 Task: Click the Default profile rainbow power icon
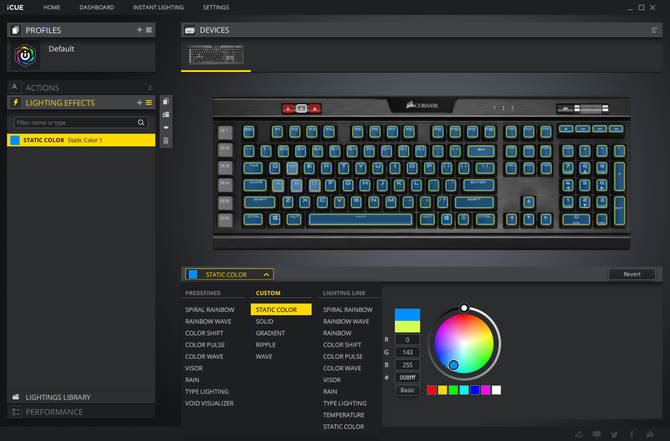(x=25, y=55)
